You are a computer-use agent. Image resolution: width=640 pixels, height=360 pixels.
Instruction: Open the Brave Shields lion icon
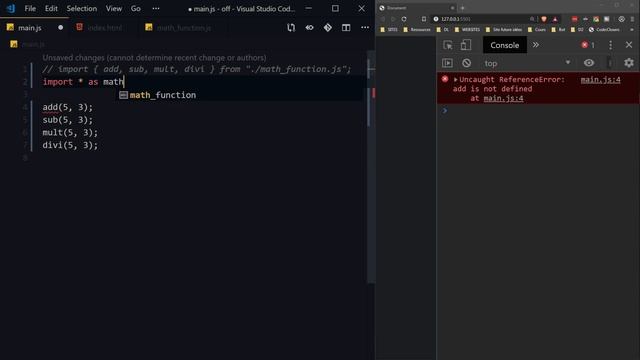(x=544, y=19)
